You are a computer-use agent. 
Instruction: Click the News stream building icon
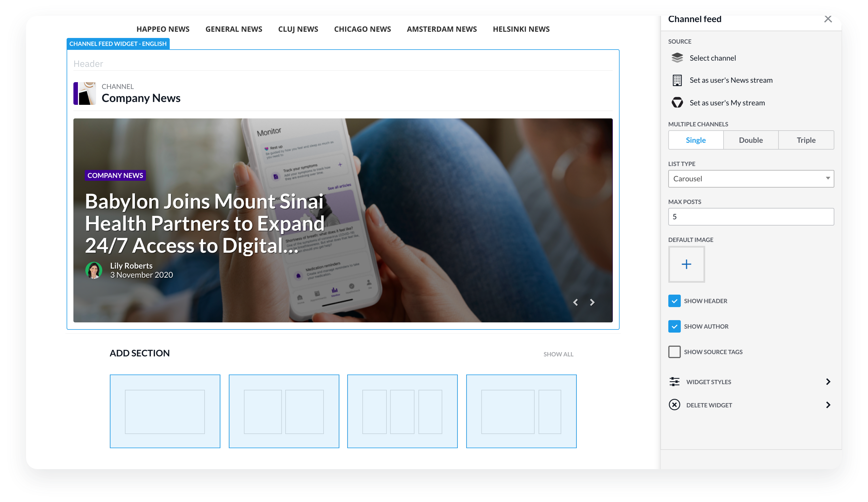[677, 80]
